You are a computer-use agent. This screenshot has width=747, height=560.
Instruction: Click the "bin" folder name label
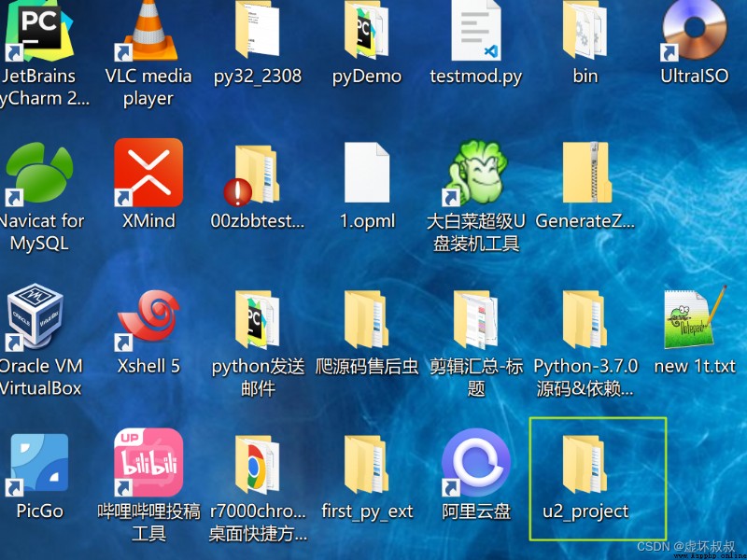[585, 77]
